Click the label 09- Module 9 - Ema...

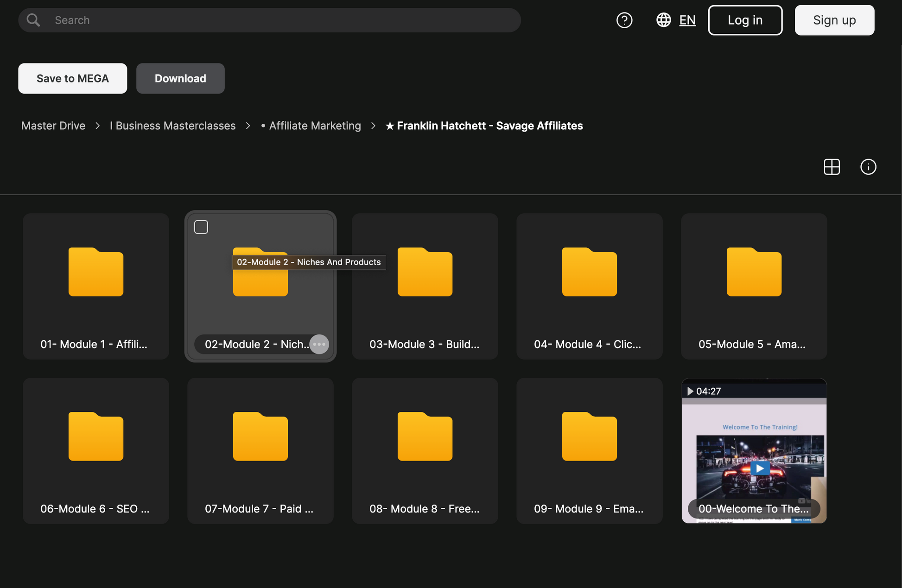(589, 509)
